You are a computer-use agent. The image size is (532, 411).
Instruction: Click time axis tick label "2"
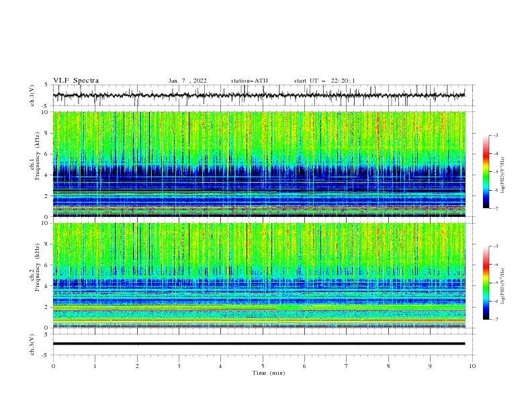(x=137, y=366)
